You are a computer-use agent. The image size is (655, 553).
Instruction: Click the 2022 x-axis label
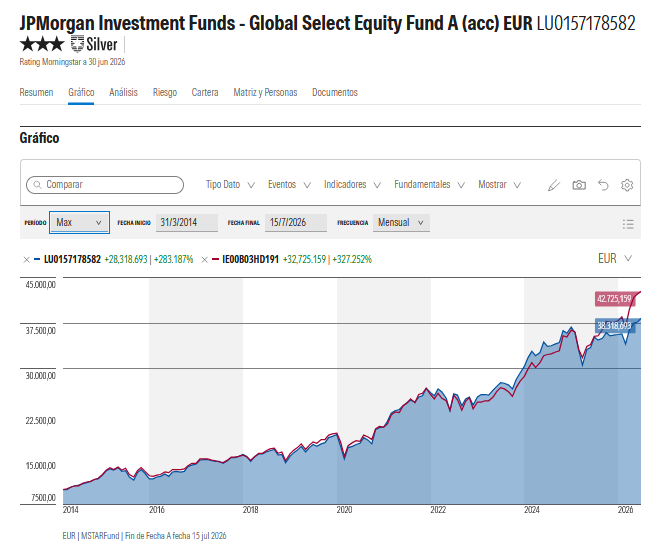[438, 510]
